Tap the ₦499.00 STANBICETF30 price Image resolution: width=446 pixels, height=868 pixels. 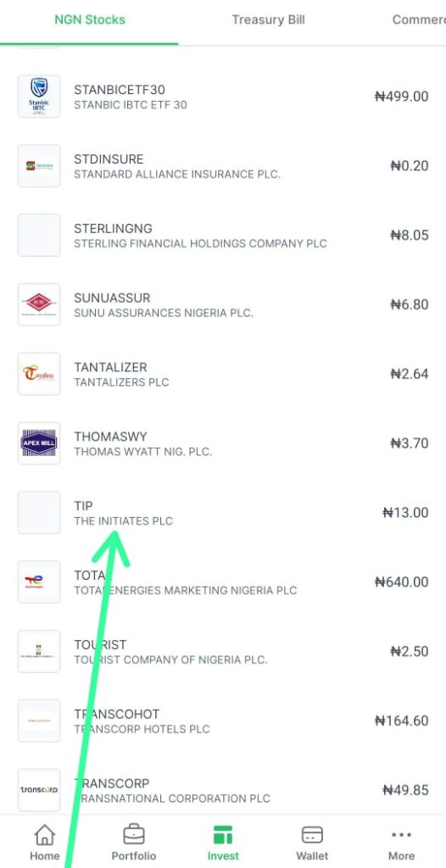pos(401,97)
